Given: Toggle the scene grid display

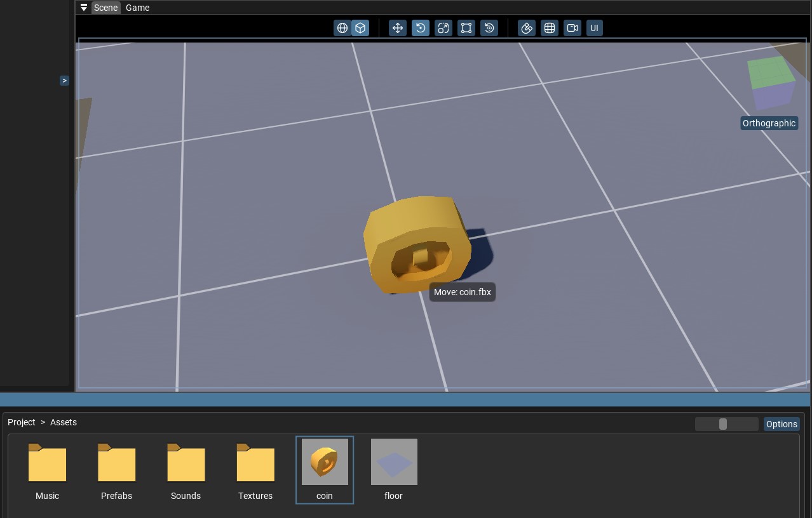Looking at the screenshot, I should pyautogui.click(x=550, y=28).
